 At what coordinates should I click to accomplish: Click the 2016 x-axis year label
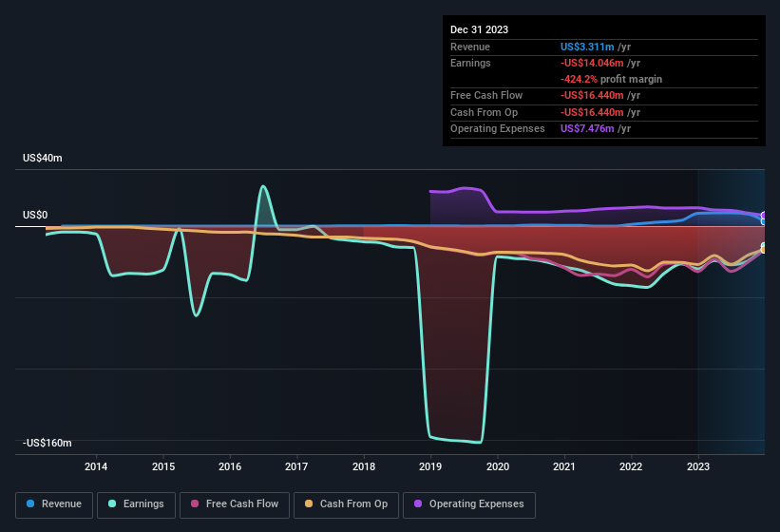coord(230,466)
